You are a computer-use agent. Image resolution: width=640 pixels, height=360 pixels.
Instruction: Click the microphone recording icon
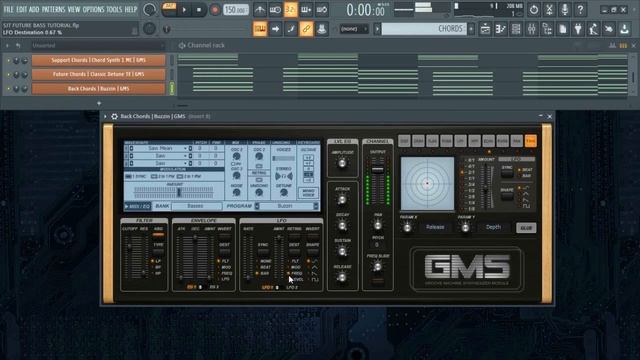(565, 9)
